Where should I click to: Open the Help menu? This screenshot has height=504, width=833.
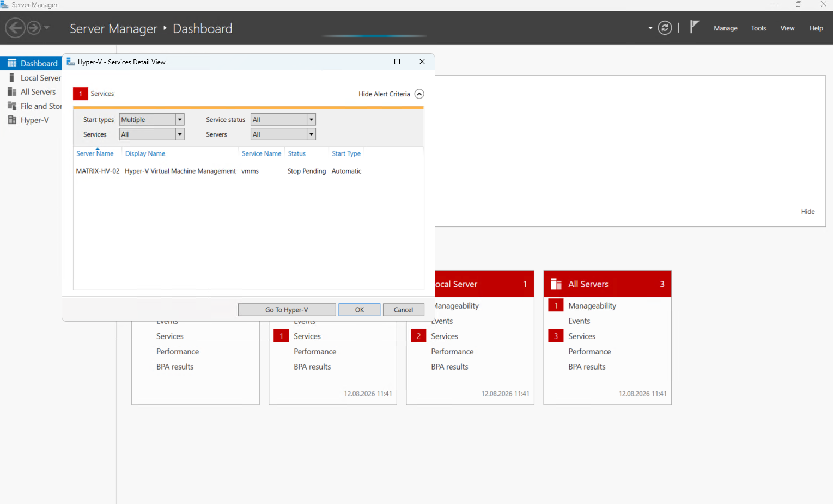(816, 28)
